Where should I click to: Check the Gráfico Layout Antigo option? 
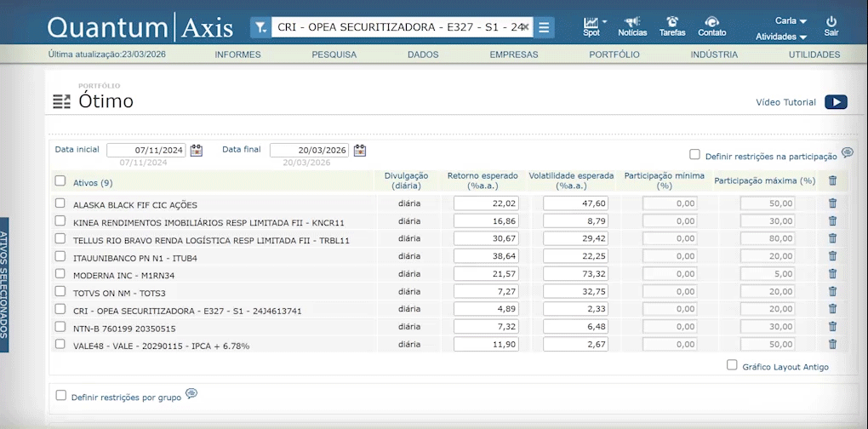pyautogui.click(x=732, y=365)
